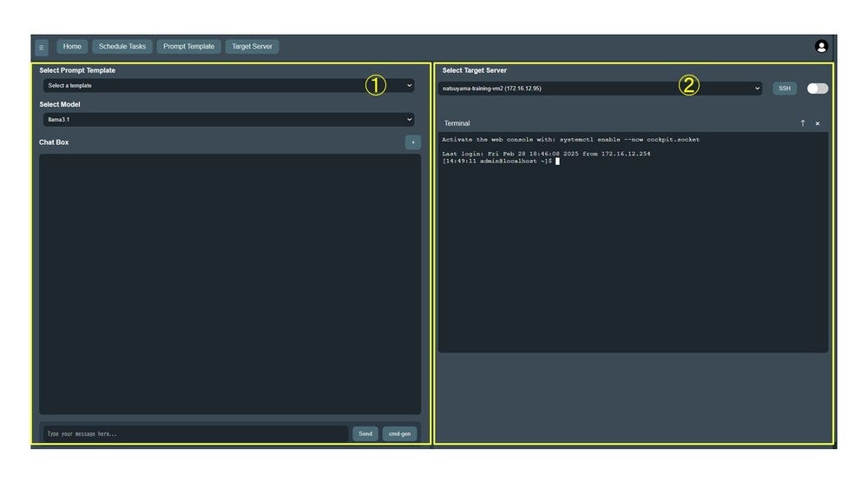Click the empty Chat Box conversation area
868x489 pixels.
point(229,284)
